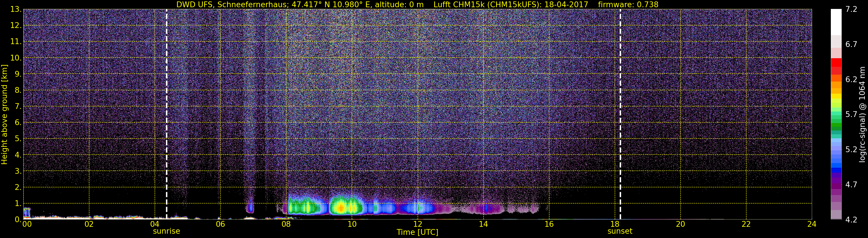Click the '22' time axis tick label

pos(746,224)
